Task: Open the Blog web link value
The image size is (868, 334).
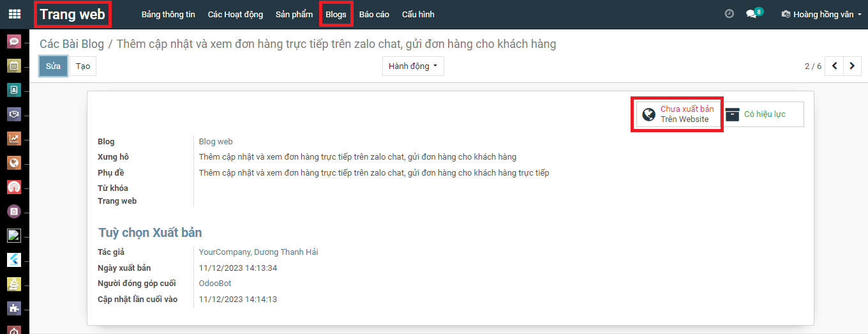Action: click(x=216, y=142)
